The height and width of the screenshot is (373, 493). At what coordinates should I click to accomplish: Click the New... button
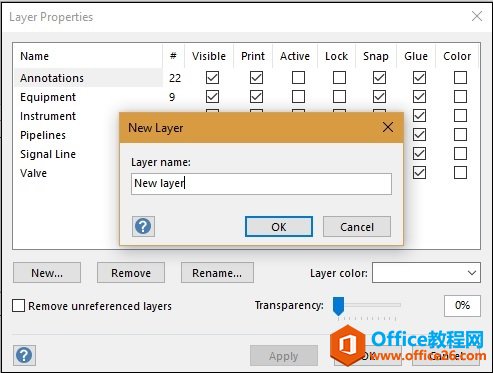[x=47, y=273]
